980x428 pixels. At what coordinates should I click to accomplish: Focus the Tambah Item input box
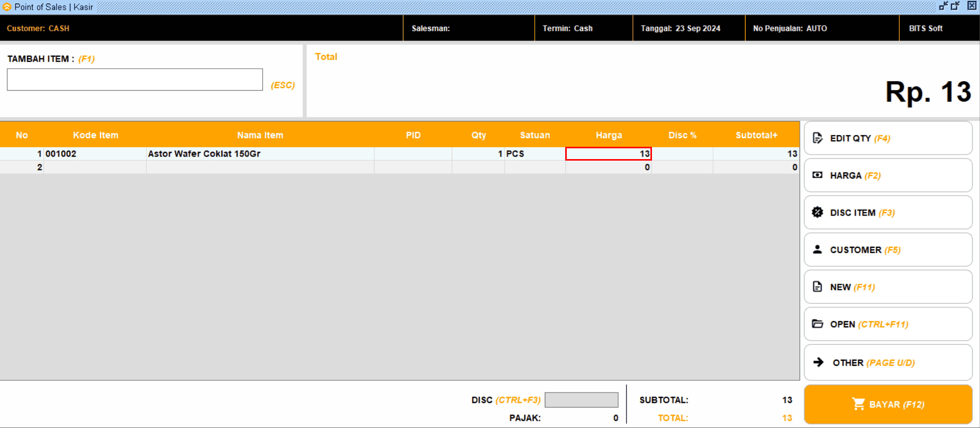coord(134,80)
